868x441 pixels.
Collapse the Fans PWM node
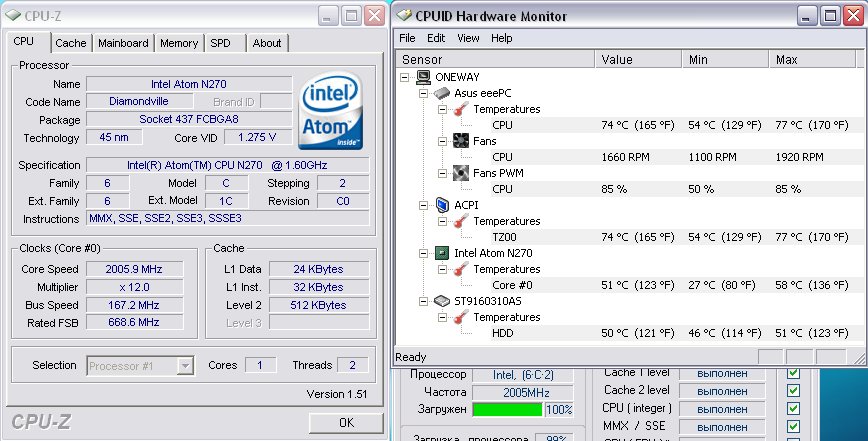tap(442, 174)
